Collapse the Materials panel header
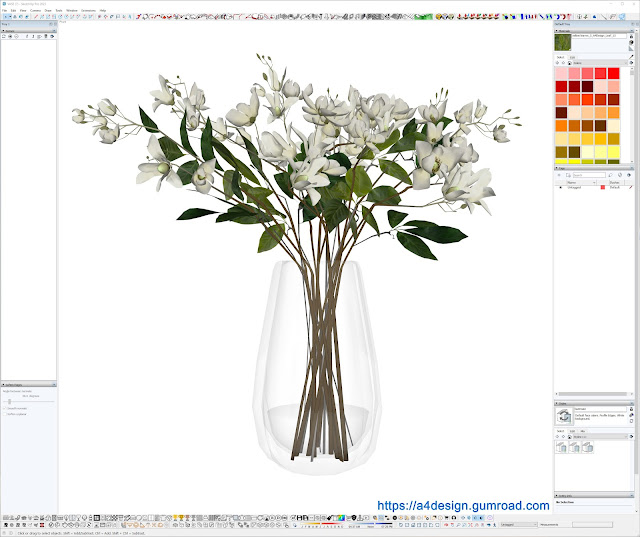640x537 pixels. [x=594, y=31]
